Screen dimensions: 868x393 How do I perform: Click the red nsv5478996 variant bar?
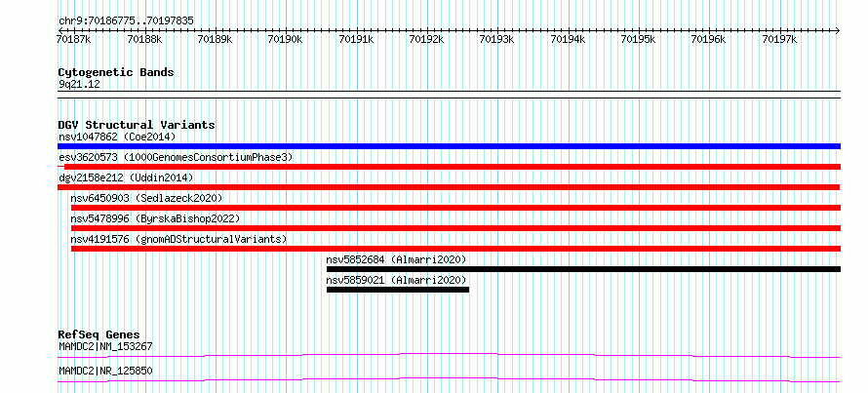(x=456, y=228)
